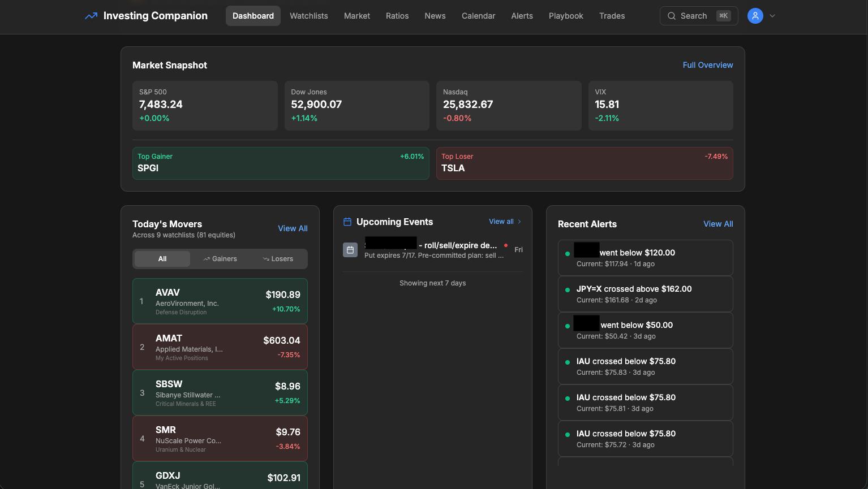The image size is (868, 489).
Task: Navigate to the Trades page
Action: click(612, 16)
